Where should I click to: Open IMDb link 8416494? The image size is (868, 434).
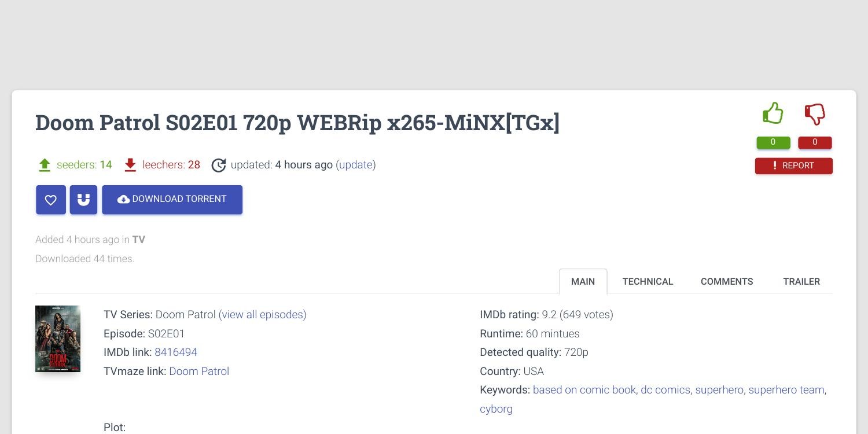[176, 352]
